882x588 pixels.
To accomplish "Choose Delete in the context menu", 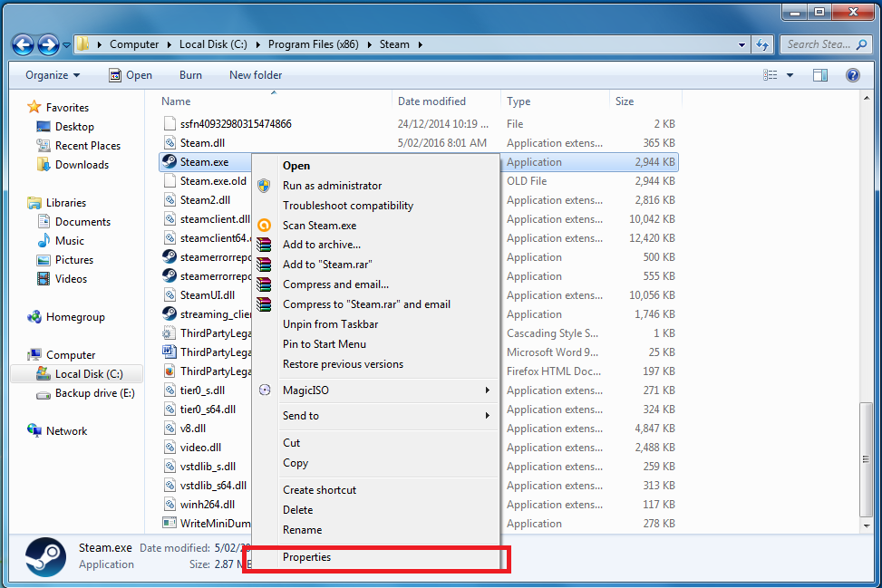I will pyautogui.click(x=375, y=510).
